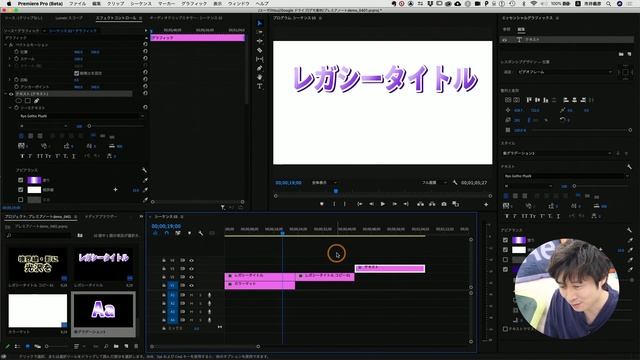This screenshot has width=640, height=360.
Task: Open the zoom level dropdown in Program monitor
Action: point(324,183)
